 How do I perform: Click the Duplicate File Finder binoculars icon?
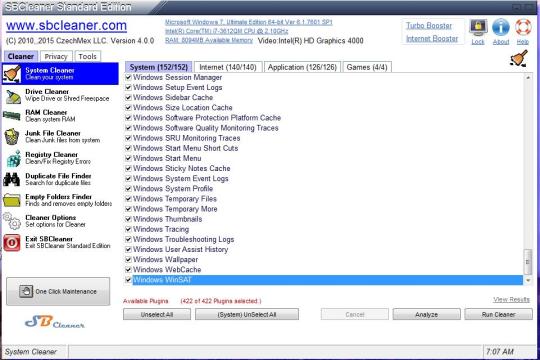coord(12,179)
